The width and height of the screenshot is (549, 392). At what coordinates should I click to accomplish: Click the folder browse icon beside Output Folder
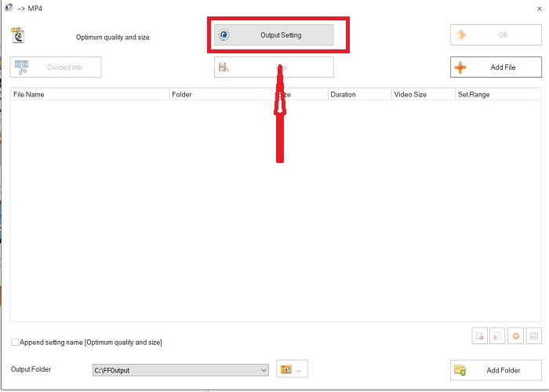point(292,369)
